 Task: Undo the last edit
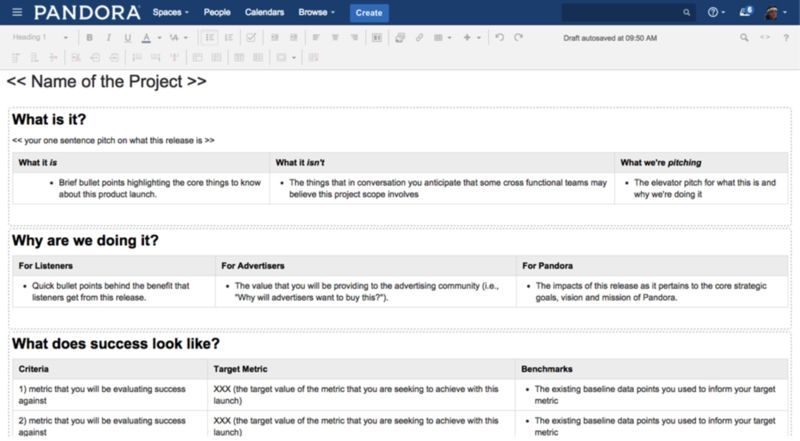[500, 37]
